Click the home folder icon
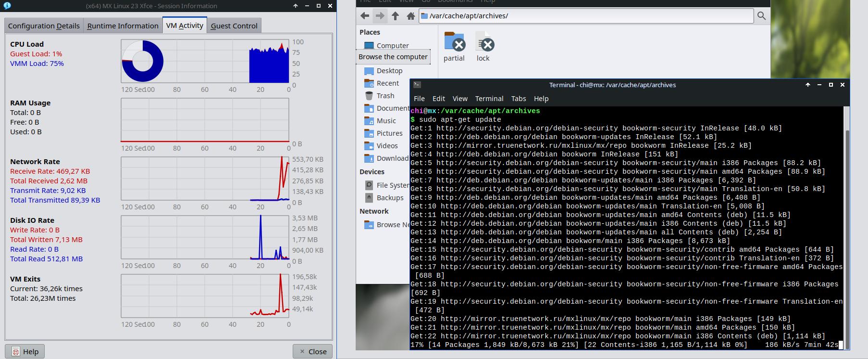The height and width of the screenshot is (359, 868). click(410, 16)
